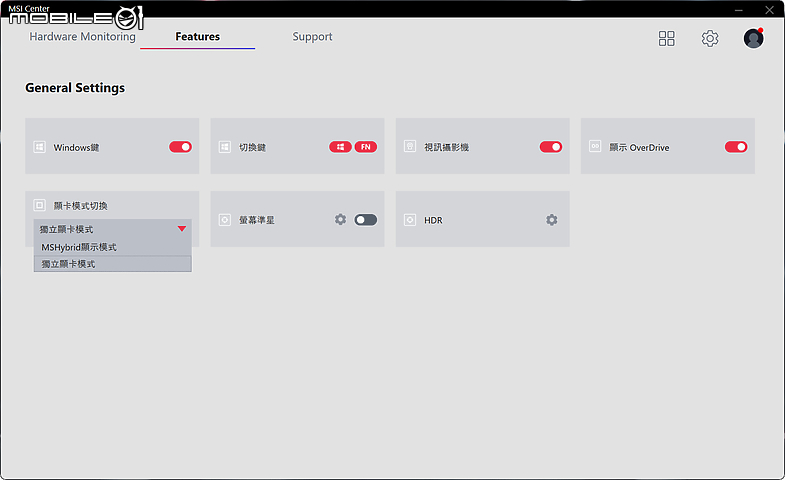Click the 顯示 OverDrive card icon
Image resolution: width=785 pixels, height=480 pixels.
tap(595, 146)
